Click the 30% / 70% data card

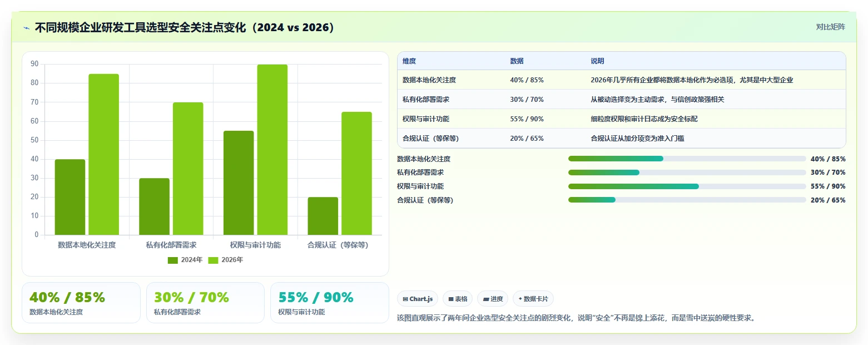pyautogui.click(x=205, y=303)
